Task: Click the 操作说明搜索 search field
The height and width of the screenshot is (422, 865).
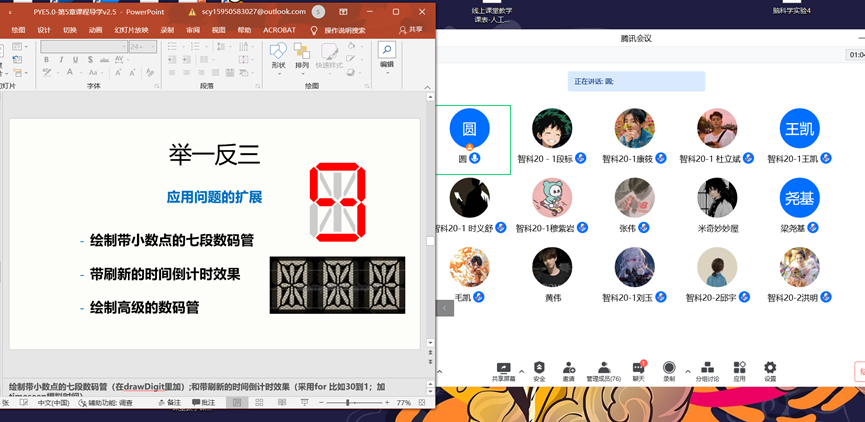Action: [x=343, y=30]
